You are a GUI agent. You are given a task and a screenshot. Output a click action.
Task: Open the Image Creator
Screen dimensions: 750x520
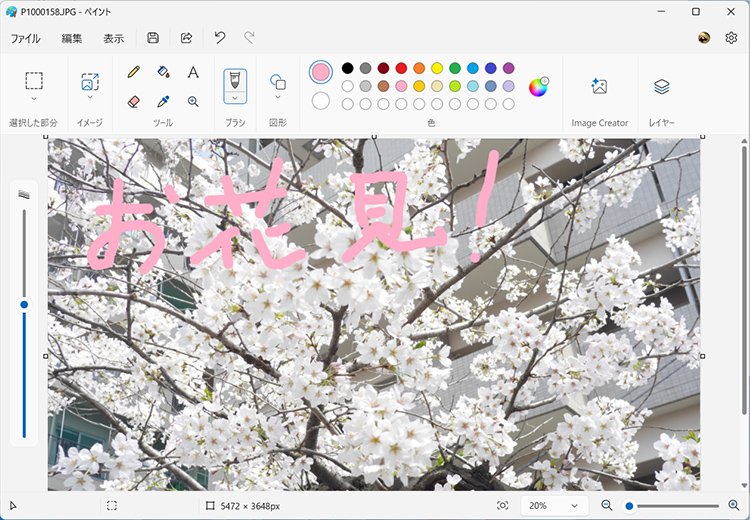click(x=599, y=87)
